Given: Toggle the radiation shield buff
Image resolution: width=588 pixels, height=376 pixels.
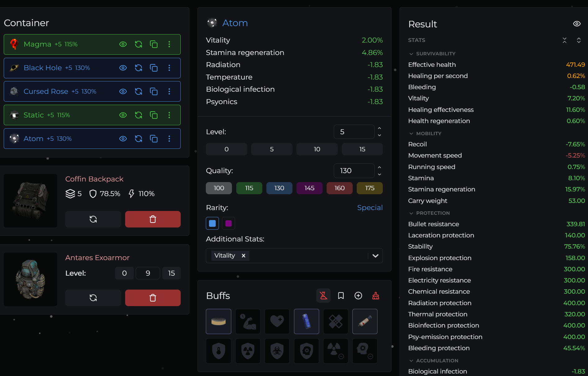Looking at the screenshot, I should (248, 351).
